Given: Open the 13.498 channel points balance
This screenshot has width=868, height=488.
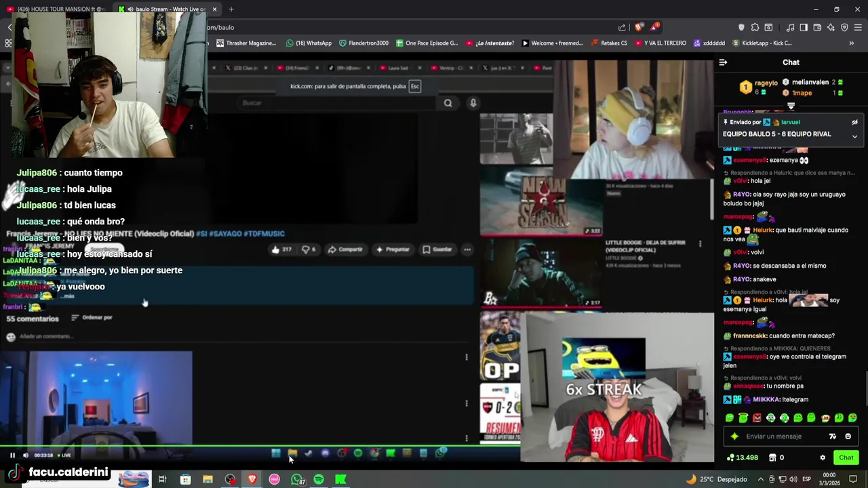Looking at the screenshot, I should 742,457.
